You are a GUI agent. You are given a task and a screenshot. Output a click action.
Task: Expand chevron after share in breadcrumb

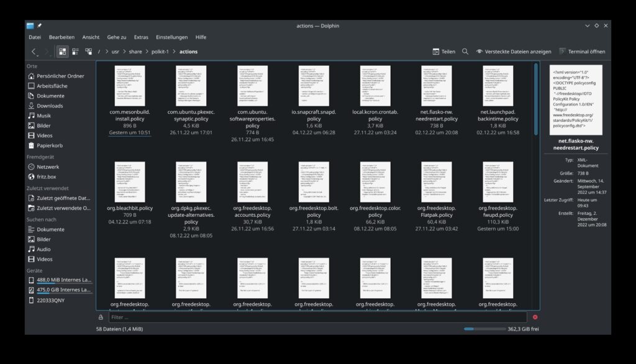coord(147,52)
